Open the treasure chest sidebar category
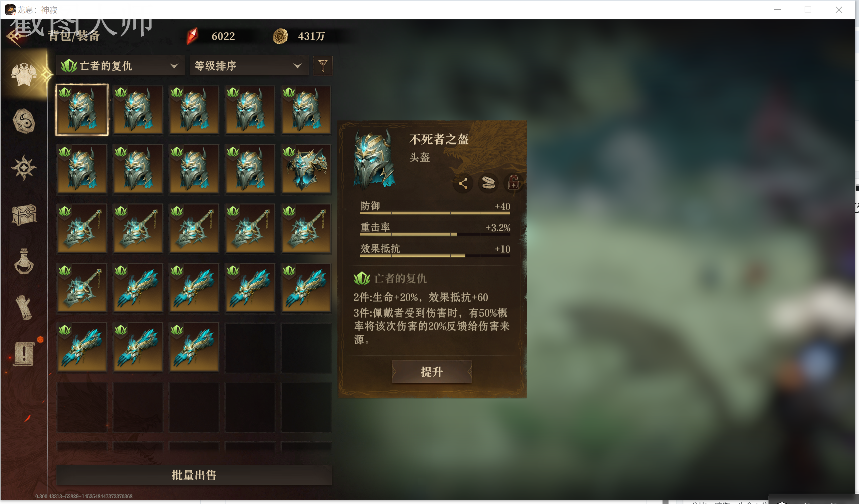 pos(24,215)
